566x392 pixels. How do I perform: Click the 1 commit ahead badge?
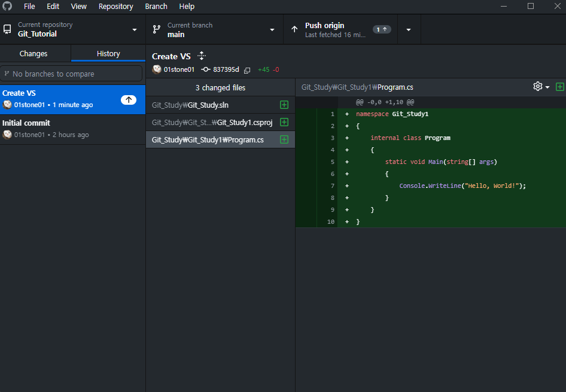(382, 29)
